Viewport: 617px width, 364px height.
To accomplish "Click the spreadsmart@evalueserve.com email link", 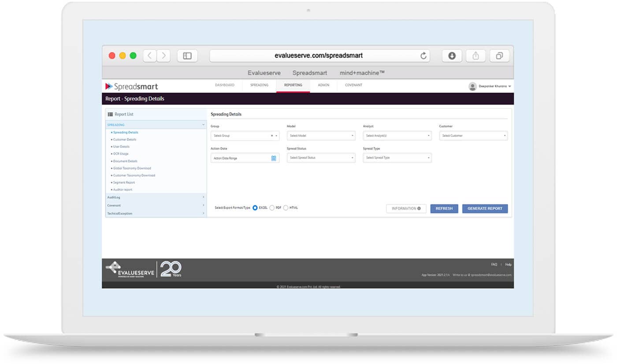I will (491, 275).
